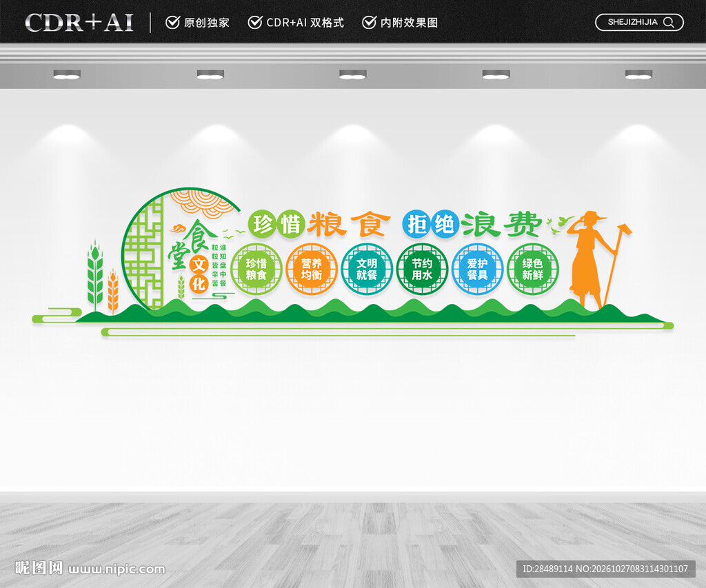Click the ID number label at bottom right
The width and height of the screenshot is (706, 588).
click(x=605, y=569)
